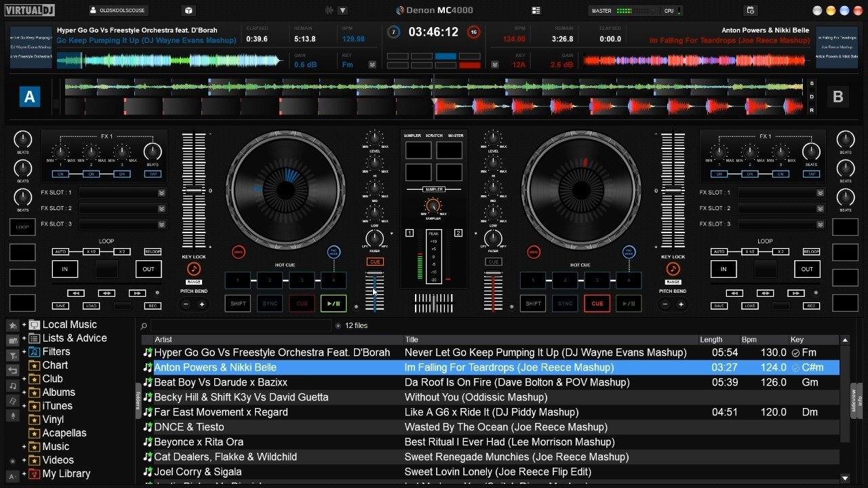
Task: Trigger hot cue 4 on deck B
Action: click(x=629, y=280)
